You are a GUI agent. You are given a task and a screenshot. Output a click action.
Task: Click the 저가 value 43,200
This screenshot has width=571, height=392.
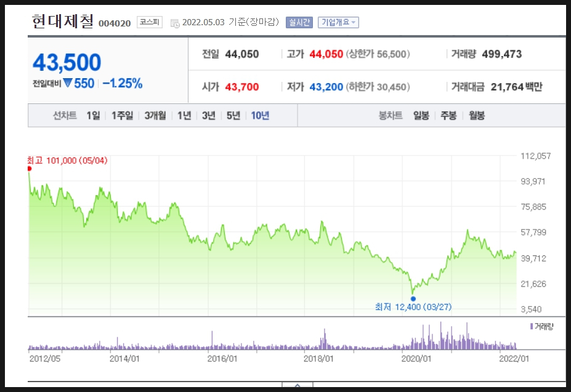pyautogui.click(x=326, y=87)
